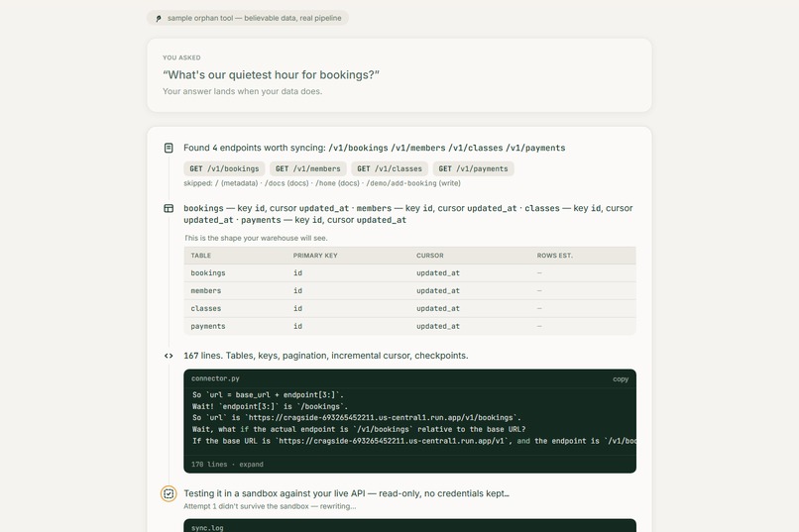This screenshot has width=799, height=532.
Task: Click the ROWS EST. column header
Action: [x=554, y=256]
